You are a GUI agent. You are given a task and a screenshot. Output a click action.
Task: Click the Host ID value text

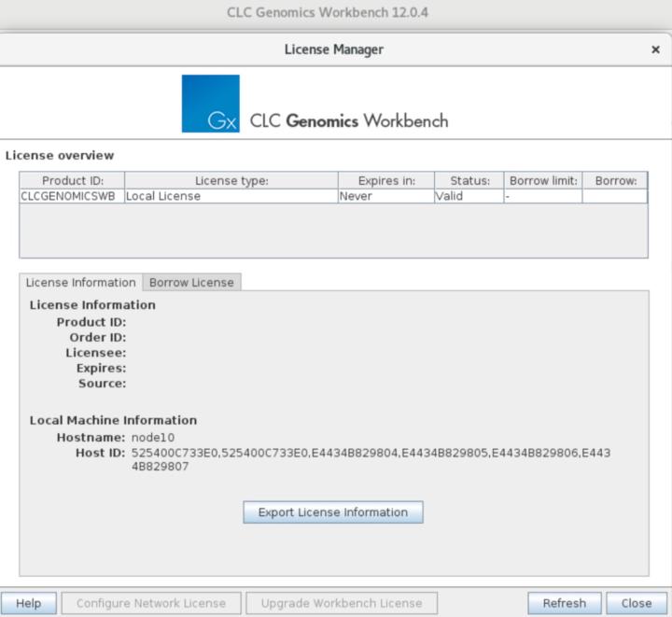[x=371, y=459]
